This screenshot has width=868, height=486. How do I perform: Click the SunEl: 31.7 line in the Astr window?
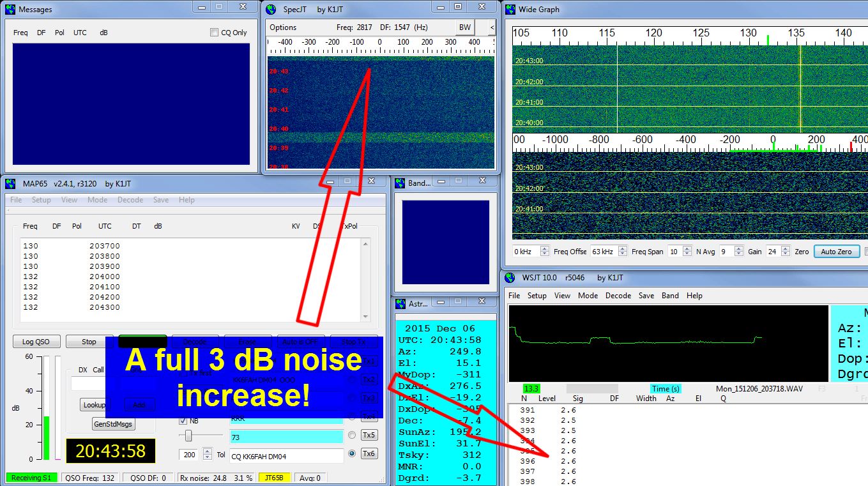pos(439,444)
